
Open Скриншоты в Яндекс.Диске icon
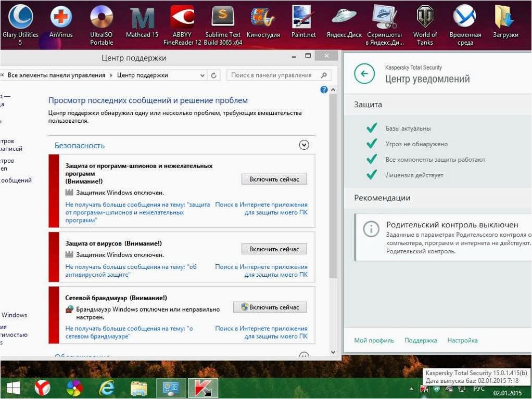tap(385, 24)
